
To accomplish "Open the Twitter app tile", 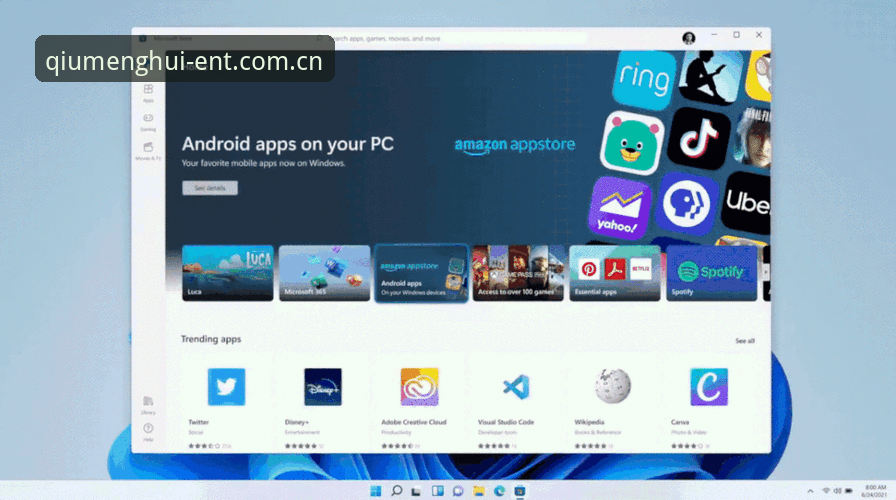I will [x=226, y=387].
